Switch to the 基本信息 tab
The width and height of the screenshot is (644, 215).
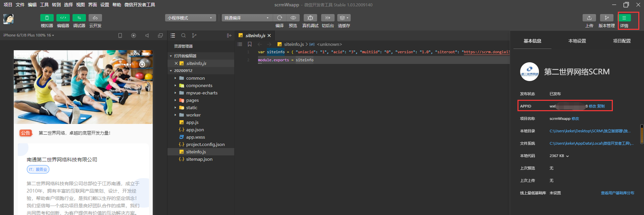point(532,41)
